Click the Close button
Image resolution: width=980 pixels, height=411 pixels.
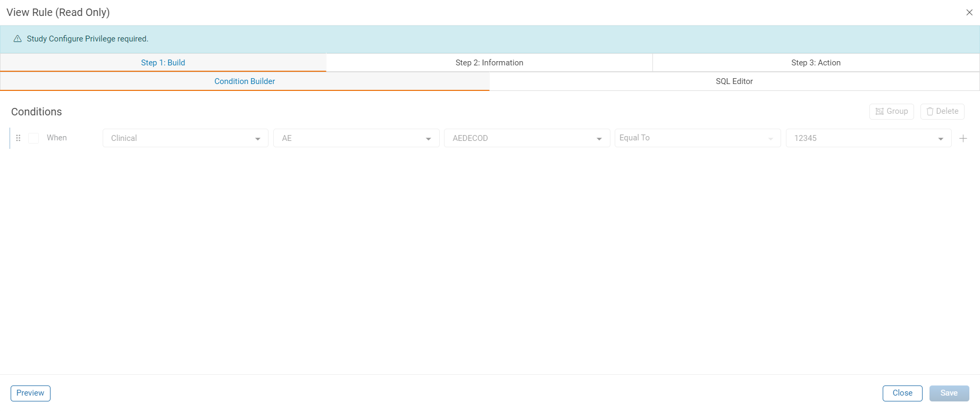(x=902, y=393)
